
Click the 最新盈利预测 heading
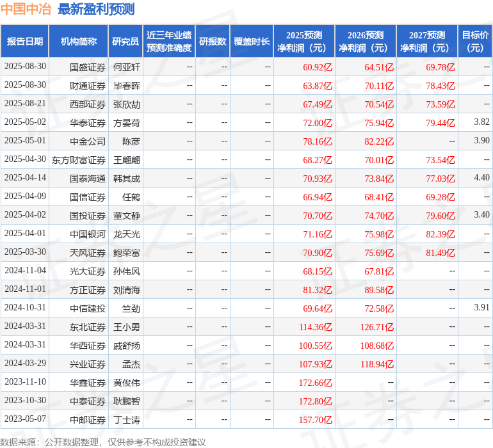96,10
